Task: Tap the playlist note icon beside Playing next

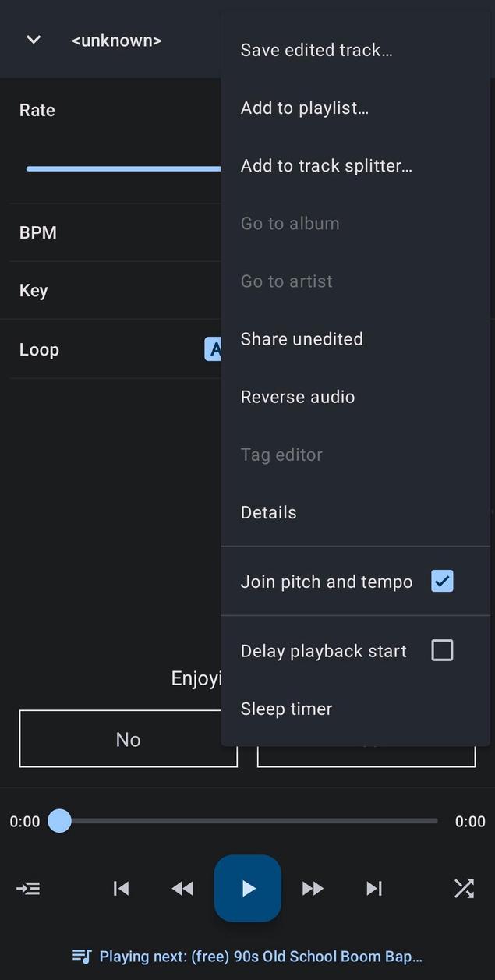Action: [82, 956]
